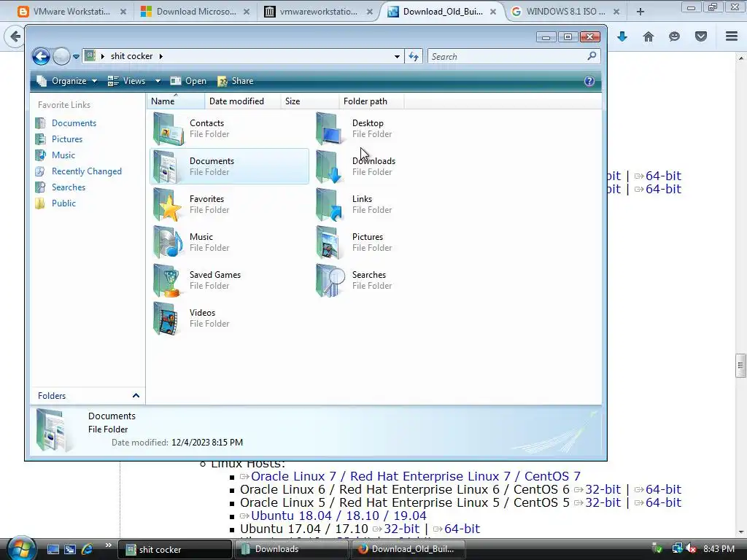Switch to Download Microsoft browser tab
Screen dimensions: 747x560
point(196,12)
